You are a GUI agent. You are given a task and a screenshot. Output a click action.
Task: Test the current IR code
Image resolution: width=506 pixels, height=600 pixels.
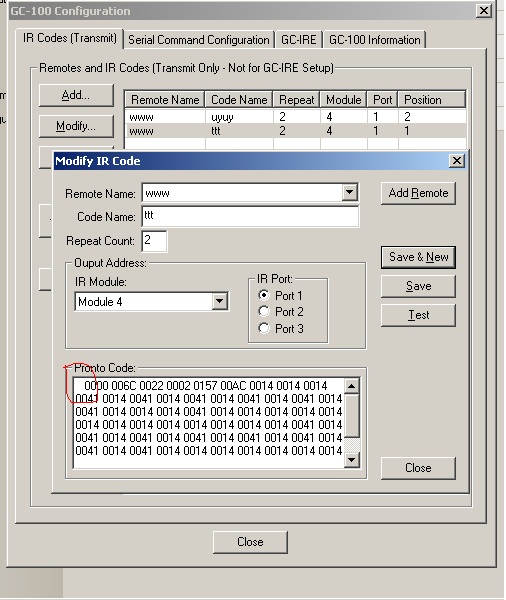click(418, 315)
